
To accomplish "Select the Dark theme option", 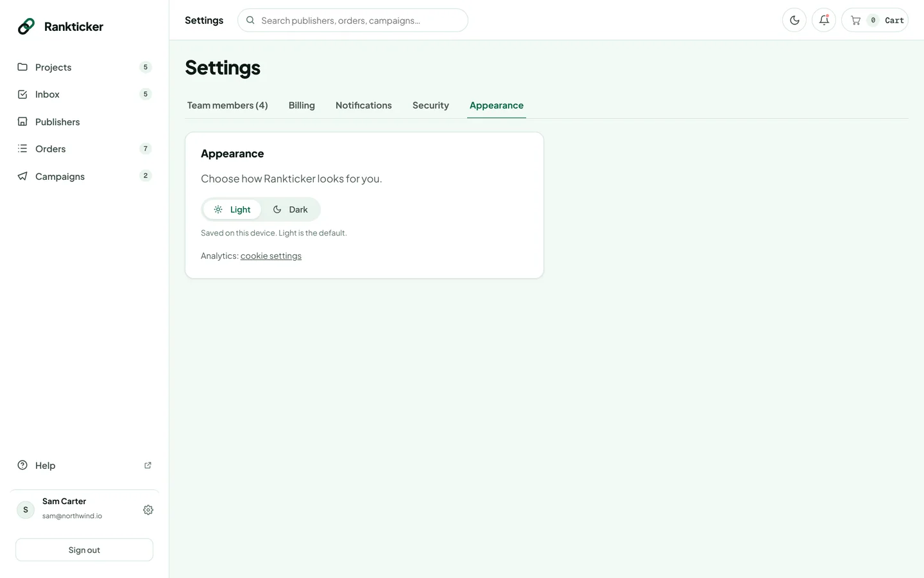I will [x=290, y=210].
